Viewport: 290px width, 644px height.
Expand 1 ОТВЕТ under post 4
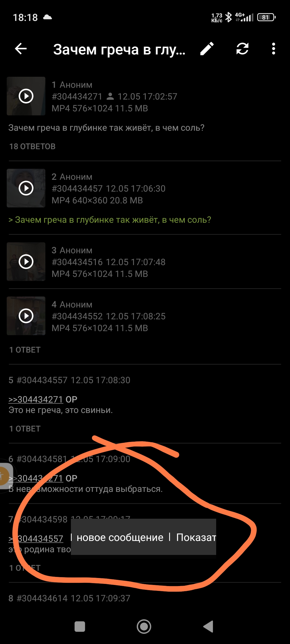point(25,350)
